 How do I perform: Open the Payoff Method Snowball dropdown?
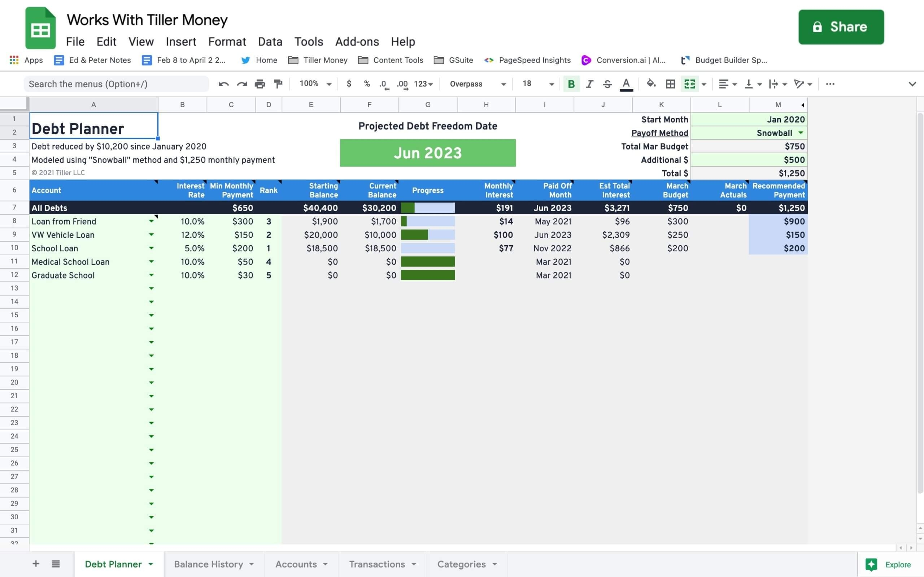(x=801, y=133)
